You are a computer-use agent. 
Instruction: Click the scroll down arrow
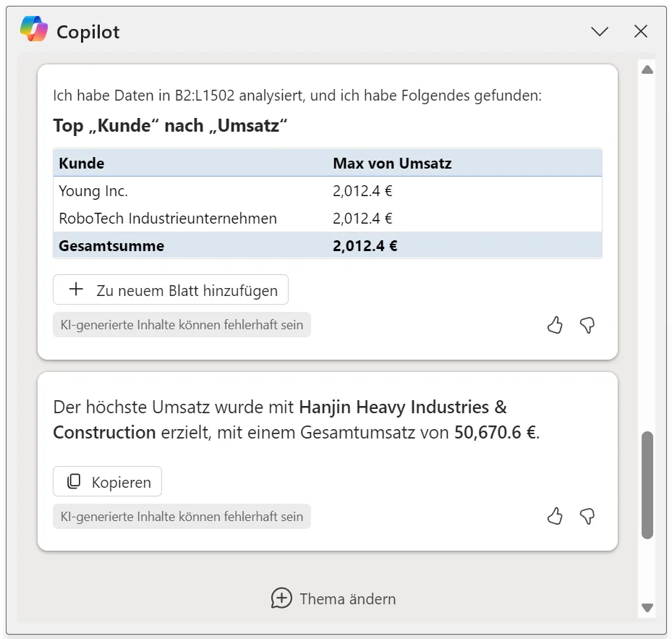click(x=647, y=607)
